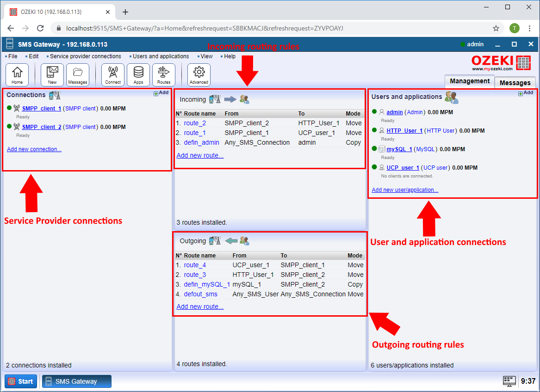Click antenna icon beside SMPP_client_2
The height and width of the screenshot is (392, 540).
[x=17, y=127]
